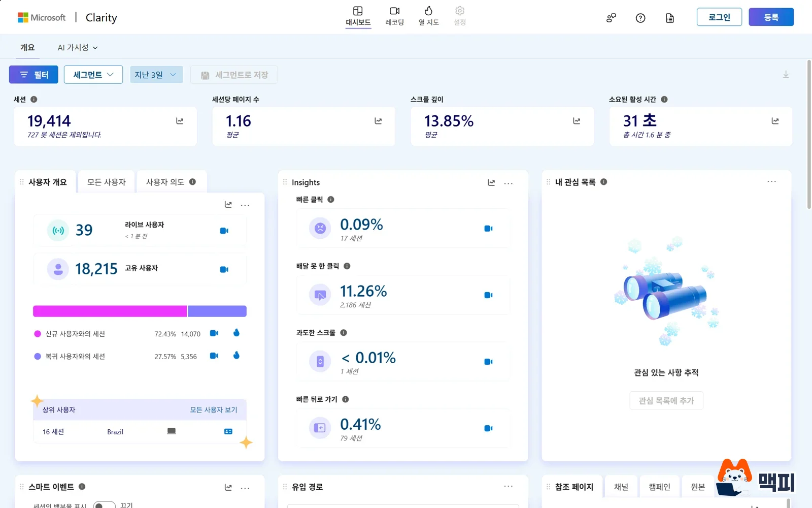
Task: Open trend chart for 세션 card
Action: (180, 121)
